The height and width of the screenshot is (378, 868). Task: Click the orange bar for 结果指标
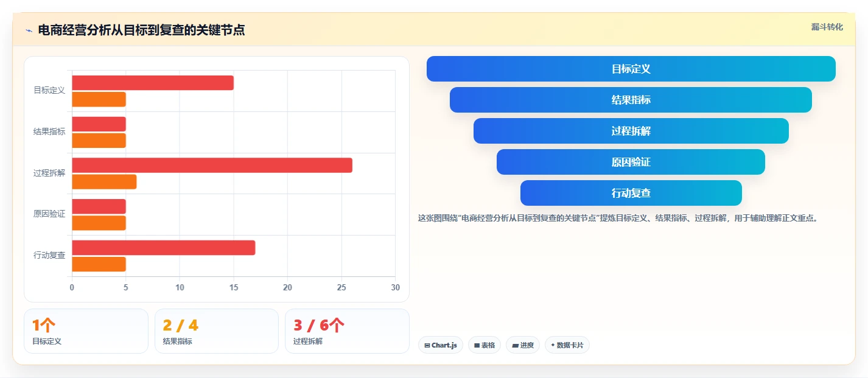tap(99, 141)
